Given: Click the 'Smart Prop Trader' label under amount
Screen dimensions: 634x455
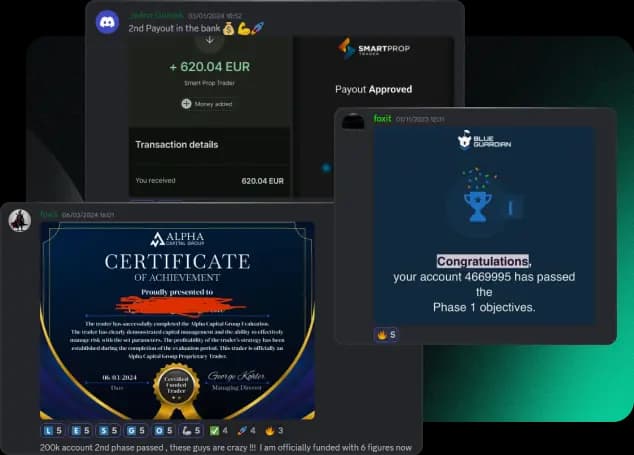Looking at the screenshot, I should (209, 83).
